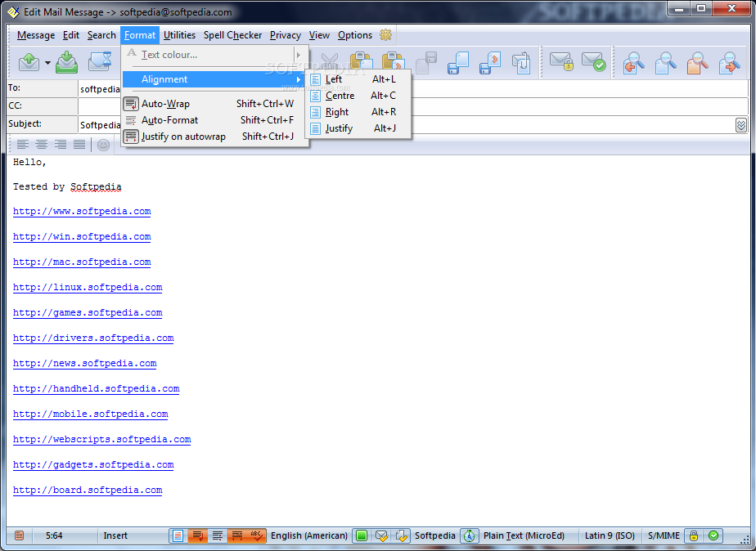Click the magnifier with right arrow icon
This screenshot has width=756, height=551.
pos(730,63)
